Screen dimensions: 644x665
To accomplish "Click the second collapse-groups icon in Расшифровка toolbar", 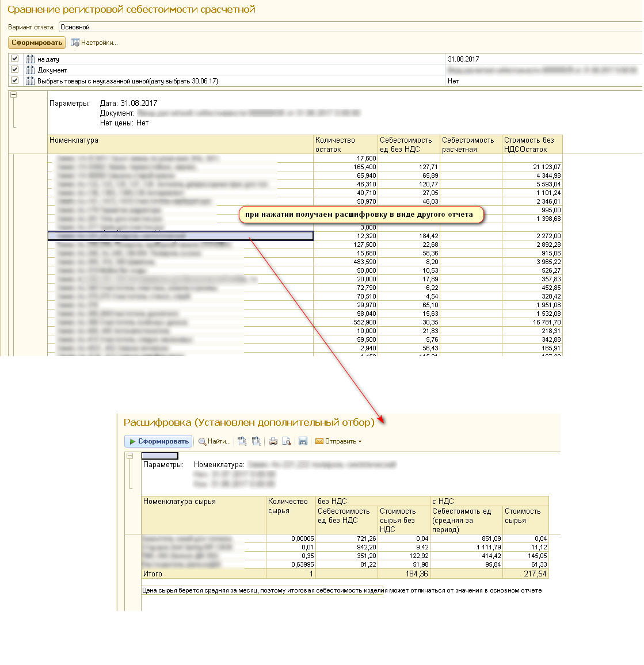I will 256,442.
